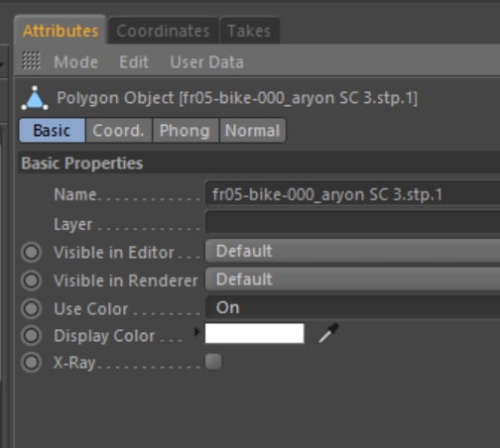Select the Phong properties tab
500x448 pixels.
186,131
